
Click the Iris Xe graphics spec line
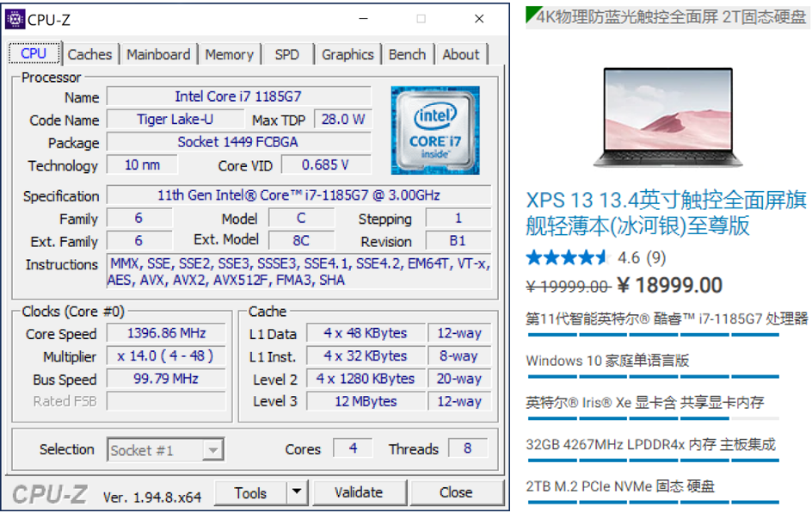(645, 403)
